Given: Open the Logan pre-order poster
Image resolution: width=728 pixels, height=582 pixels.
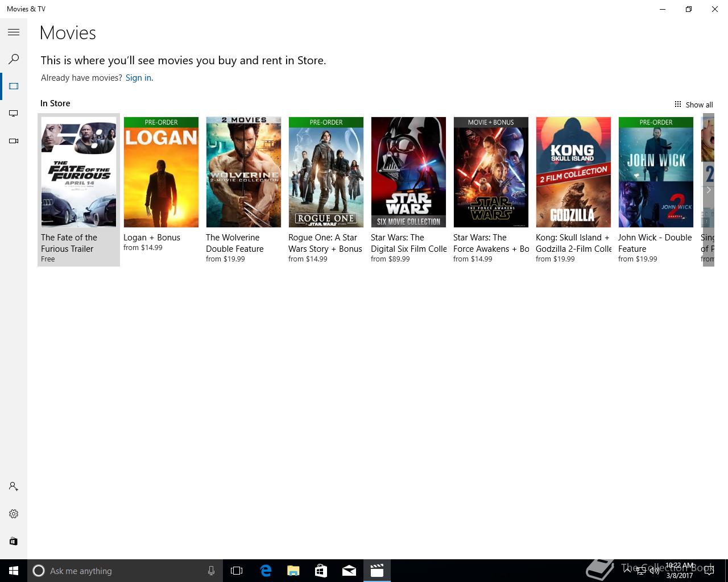Looking at the screenshot, I should (x=161, y=172).
